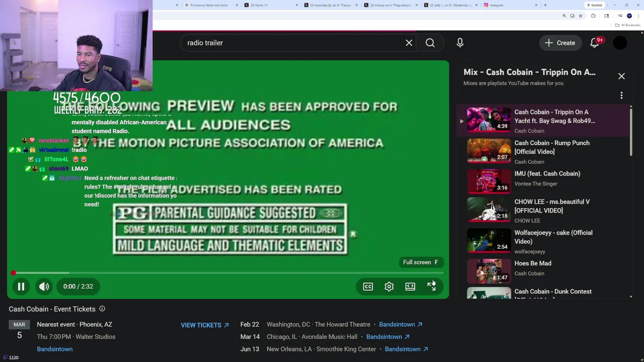Image resolution: width=644 pixels, height=362 pixels.
Task: Open the browser extensions puzzle icon
Action: [x=593, y=16]
